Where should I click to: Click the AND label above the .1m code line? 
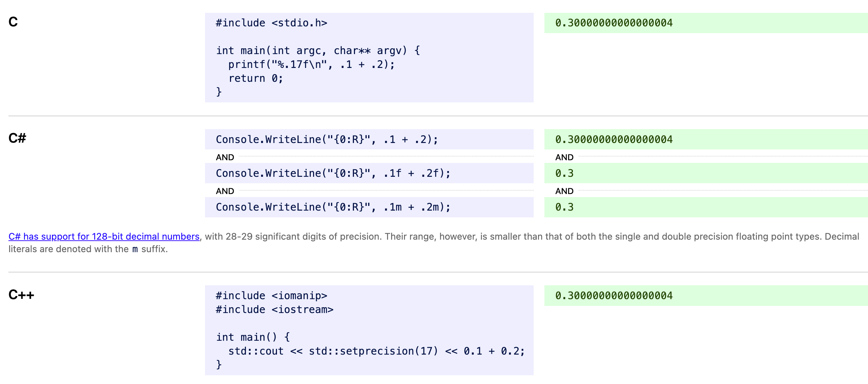pos(225,191)
